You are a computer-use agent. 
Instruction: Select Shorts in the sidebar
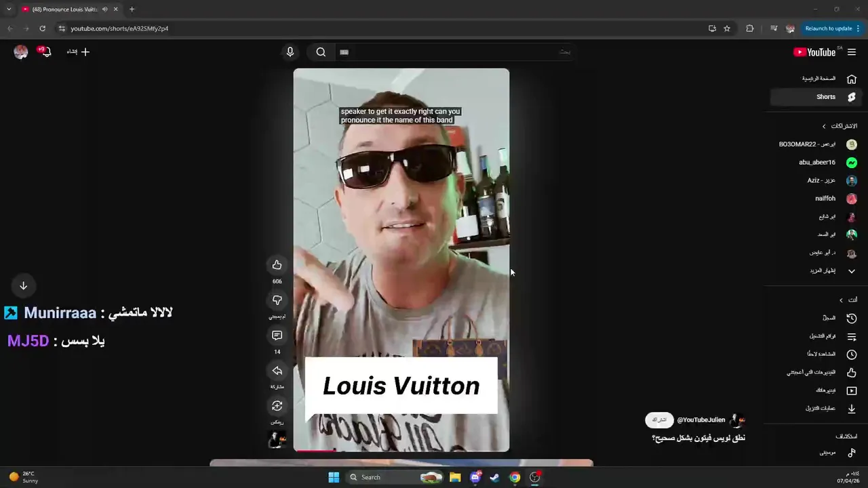(x=816, y=97)
